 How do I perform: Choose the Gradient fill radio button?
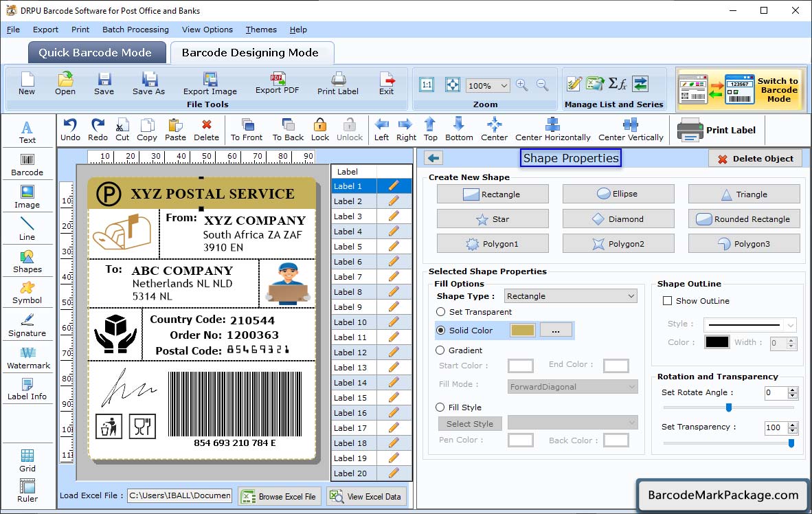(440, 350)
